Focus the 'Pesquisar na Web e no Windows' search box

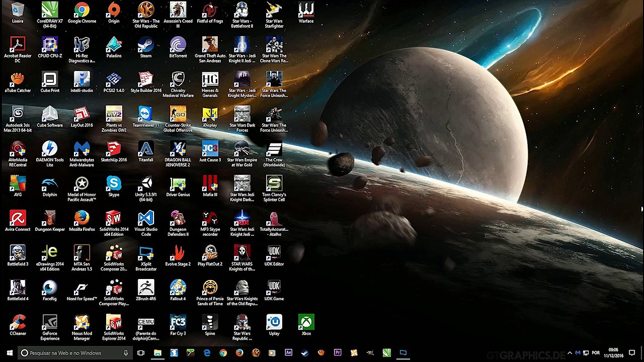(75, 353)
